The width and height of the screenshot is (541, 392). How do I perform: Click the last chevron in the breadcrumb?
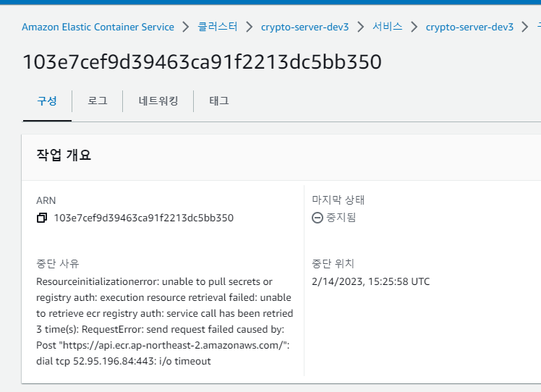coord(525,27)
